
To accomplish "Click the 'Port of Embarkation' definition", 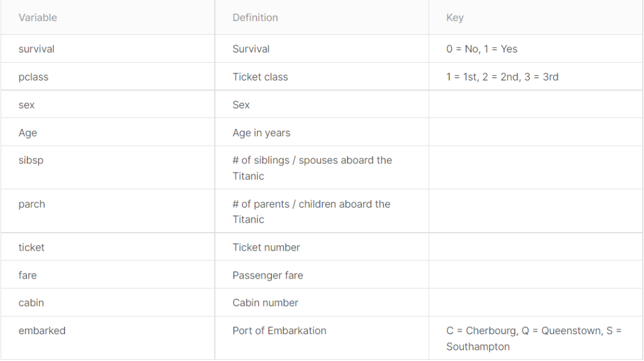I will coord(279,331).
